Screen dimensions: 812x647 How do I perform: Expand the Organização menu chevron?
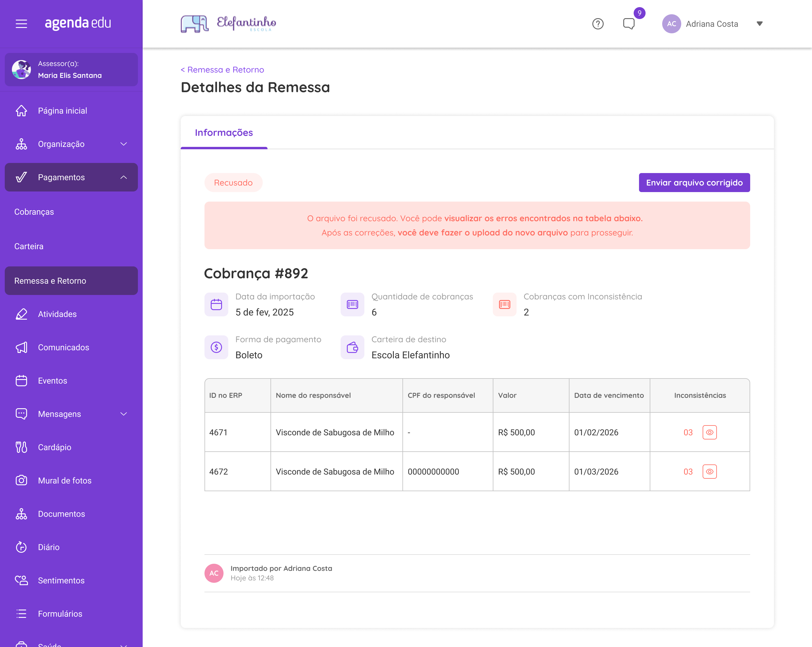tap(124, 144)
